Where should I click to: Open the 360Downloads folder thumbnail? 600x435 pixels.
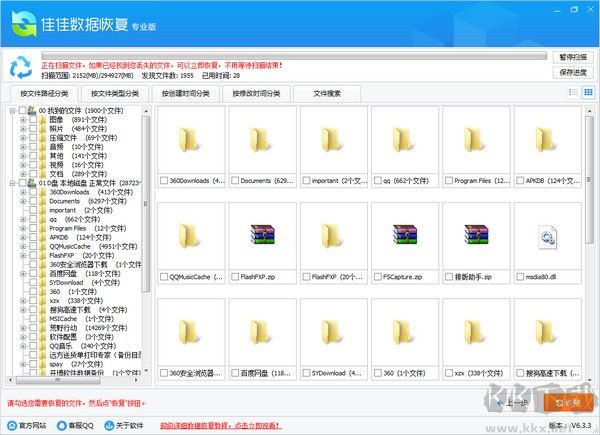coord(191,140)
